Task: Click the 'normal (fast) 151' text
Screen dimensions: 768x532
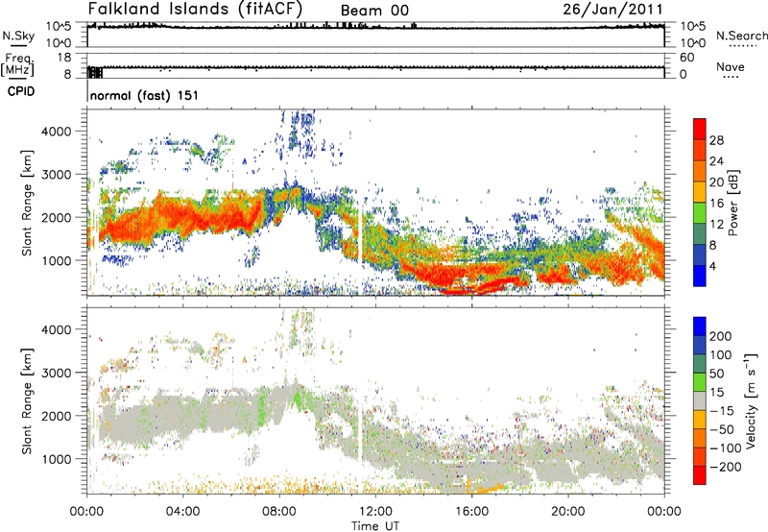Action: click(x=145, y=95)
